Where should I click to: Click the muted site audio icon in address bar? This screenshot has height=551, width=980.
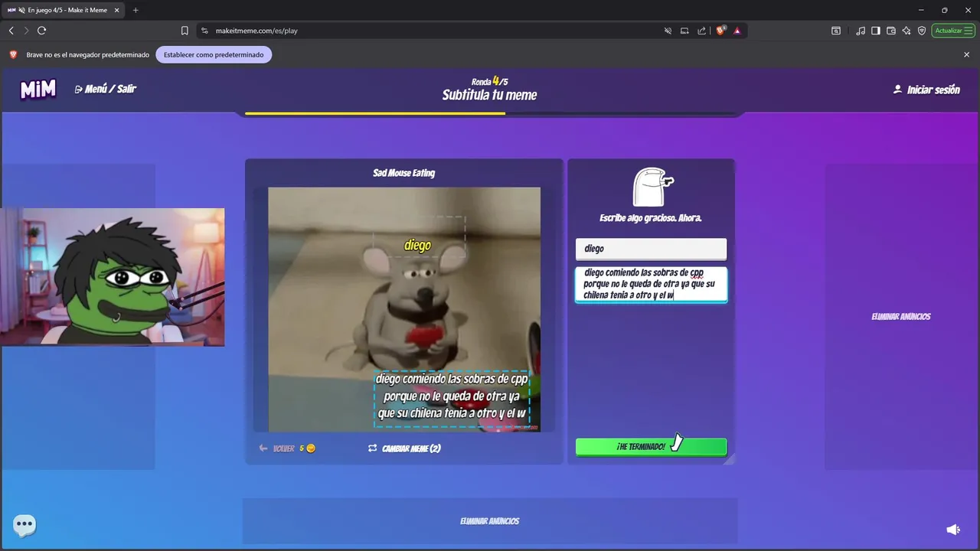coord(668,31)
